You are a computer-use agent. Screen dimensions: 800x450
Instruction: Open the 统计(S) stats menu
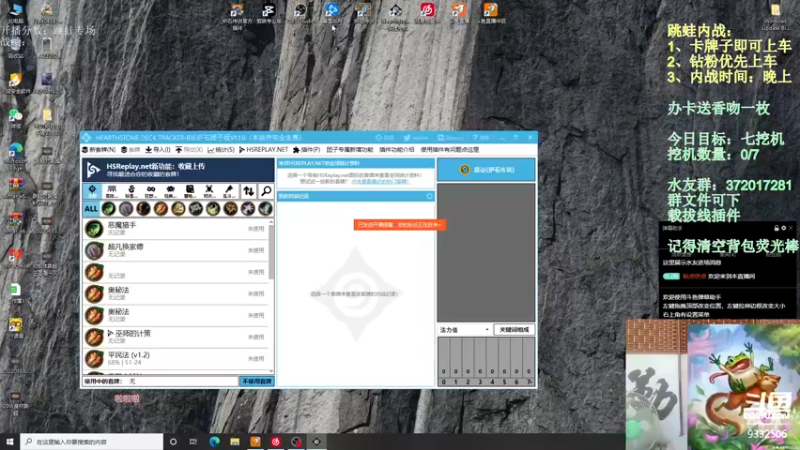221,150
